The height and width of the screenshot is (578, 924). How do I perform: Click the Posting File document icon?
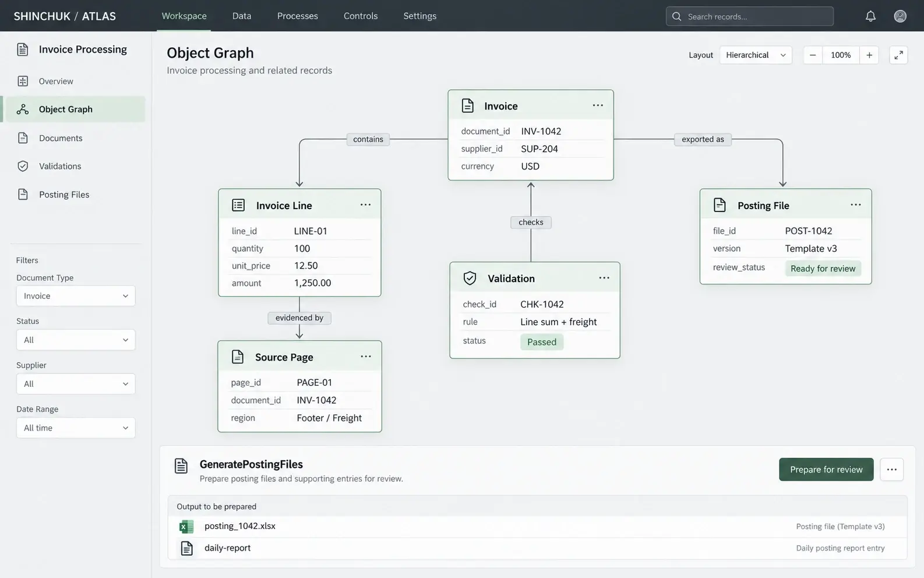[720, 205]
